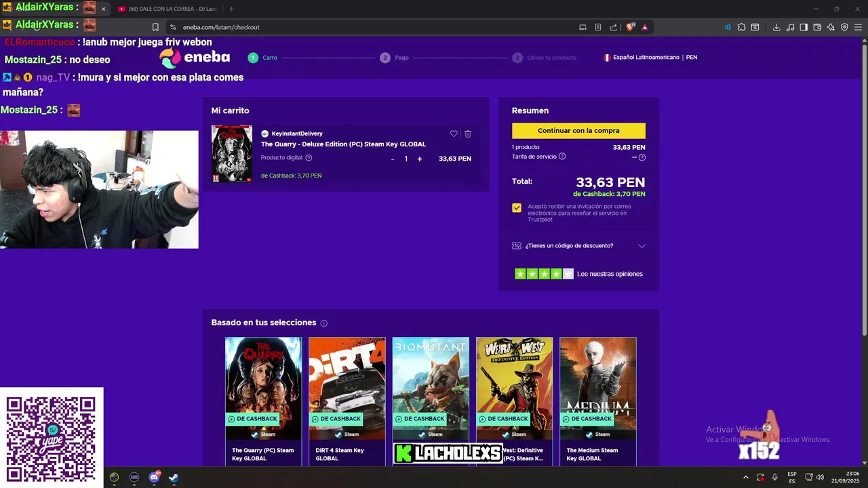Toggle reader mode icon in address bar
Image resolution: width=868 pixels, height=488 pixels.
click(x=598, y=27)
